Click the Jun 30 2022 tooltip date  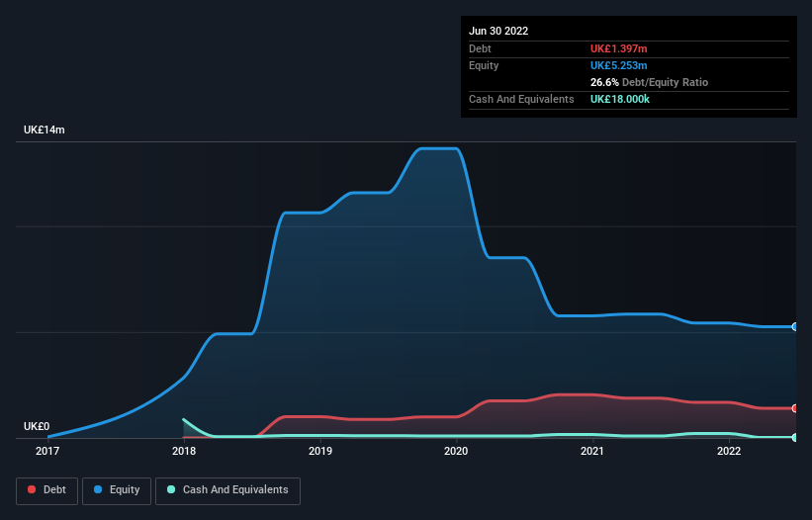[498, 31]
